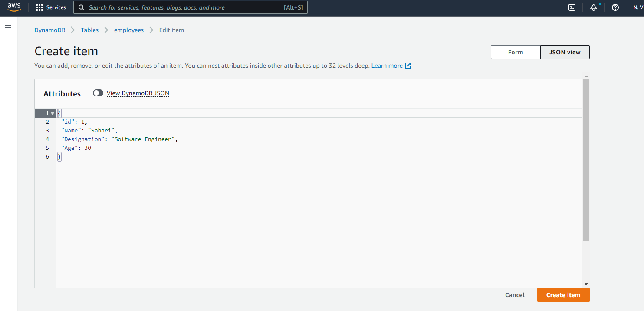Open the Services grid menu
The height and width of the screenshot is (311, 644).
[39, 7]
